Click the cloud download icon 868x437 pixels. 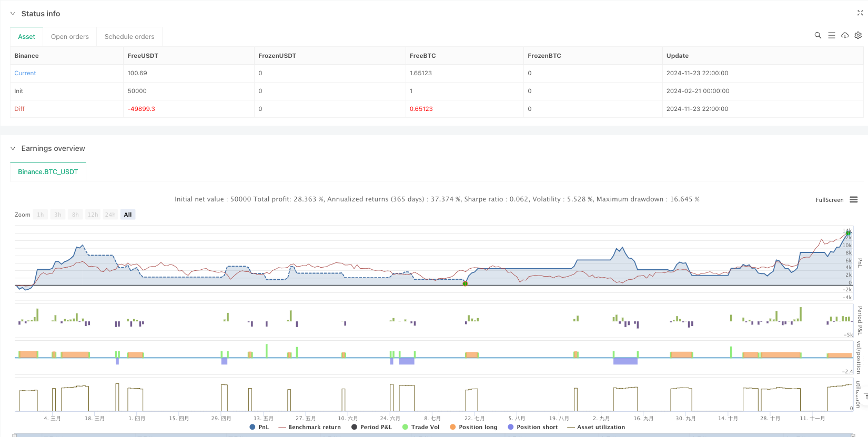pos(845,35)
